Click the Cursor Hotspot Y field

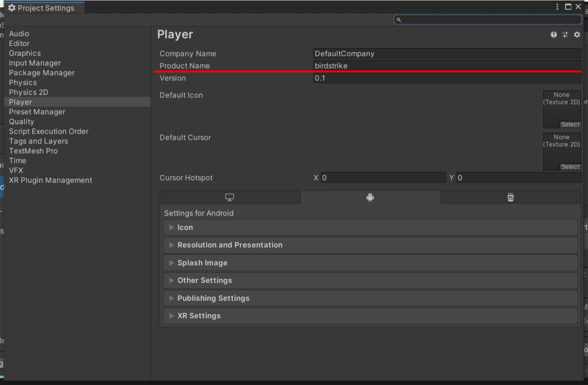(x=519, y=178)
